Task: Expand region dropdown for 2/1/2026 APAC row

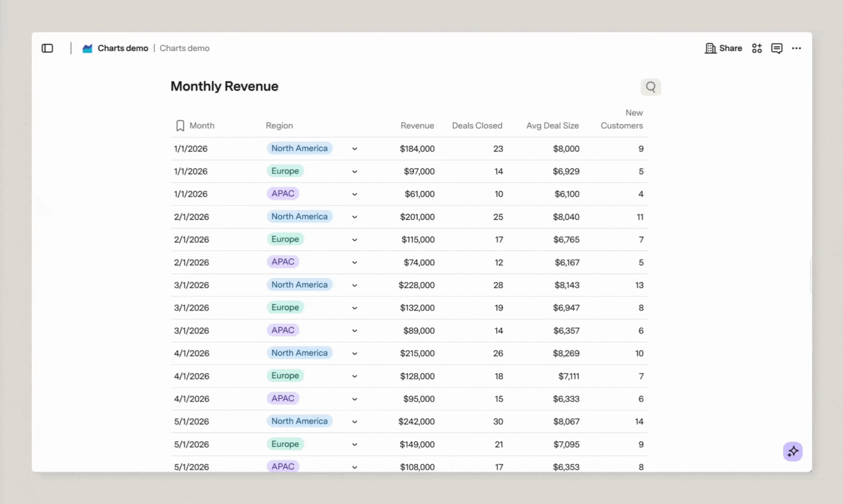Action: point(355,263)
